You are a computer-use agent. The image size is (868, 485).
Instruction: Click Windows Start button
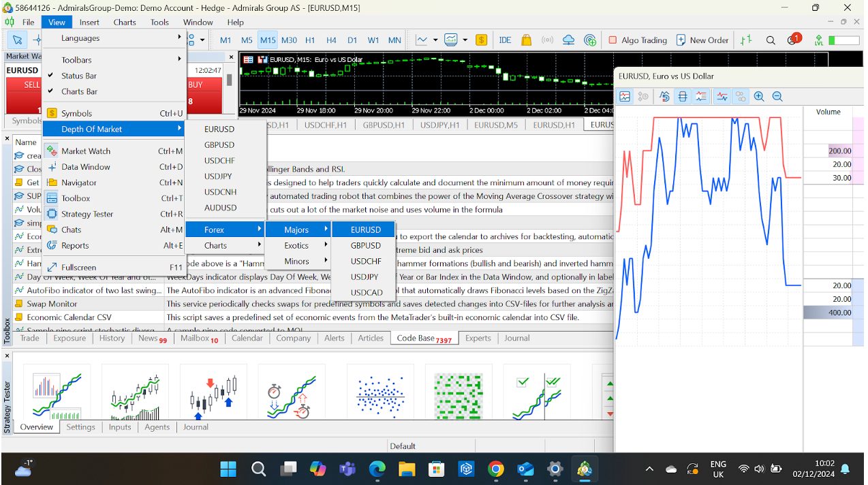(228, 469)
